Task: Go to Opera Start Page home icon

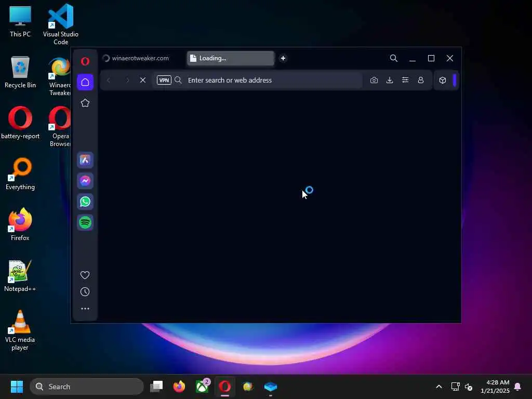Action: [85, 82]
